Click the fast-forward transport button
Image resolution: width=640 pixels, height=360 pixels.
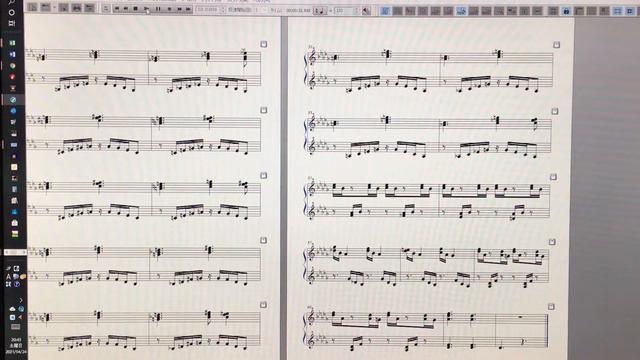click(179, 9)
